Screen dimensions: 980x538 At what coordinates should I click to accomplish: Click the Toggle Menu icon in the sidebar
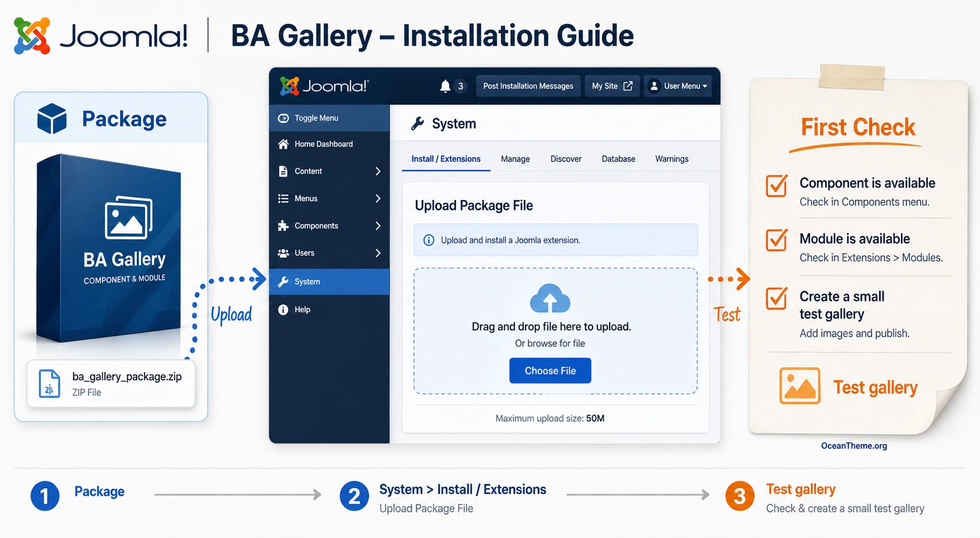tap(283, 118)
